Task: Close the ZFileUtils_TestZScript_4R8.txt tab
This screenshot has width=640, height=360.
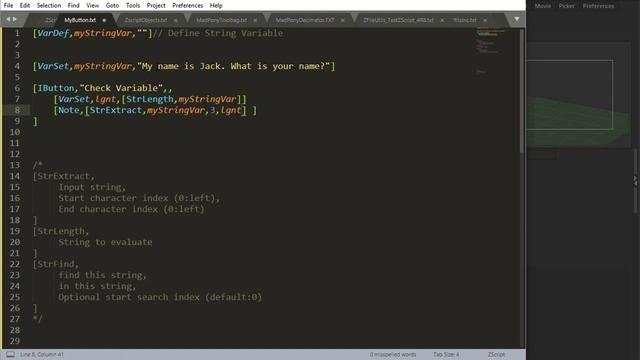Action: (442, 20)
